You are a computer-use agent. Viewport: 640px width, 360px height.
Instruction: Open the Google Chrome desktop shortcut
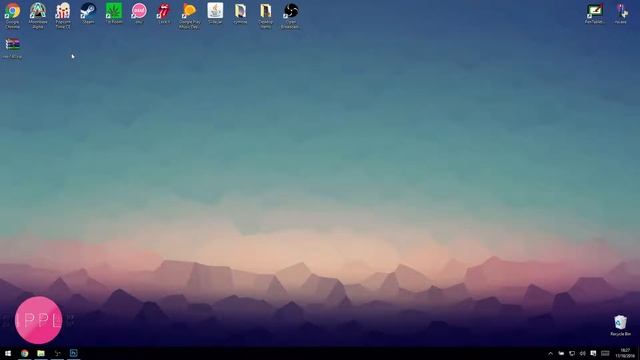click(x=12, y=15)
